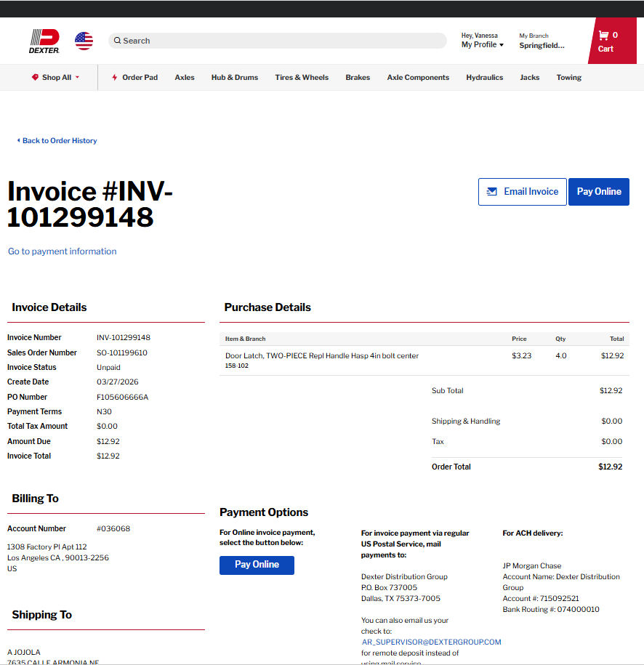
Task: Click the item price $3.23
Action: (521, 355)
